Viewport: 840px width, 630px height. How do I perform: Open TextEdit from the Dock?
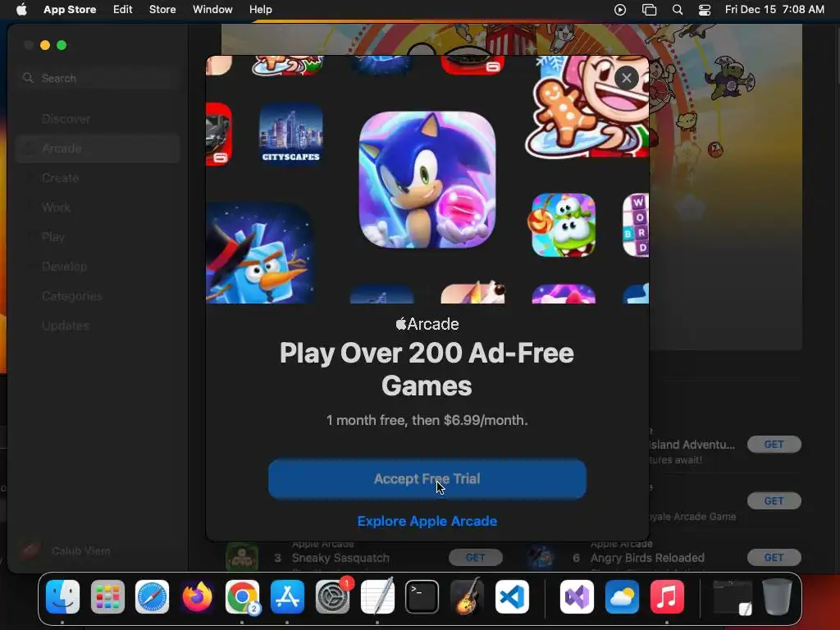(377, 596)
